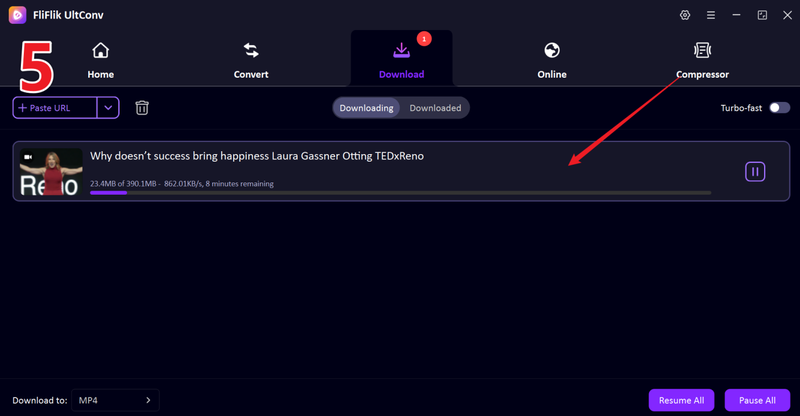This screenshot has height=416, width=800.
Task: Open the Compressor tab
Action: [x=703, y=60]
